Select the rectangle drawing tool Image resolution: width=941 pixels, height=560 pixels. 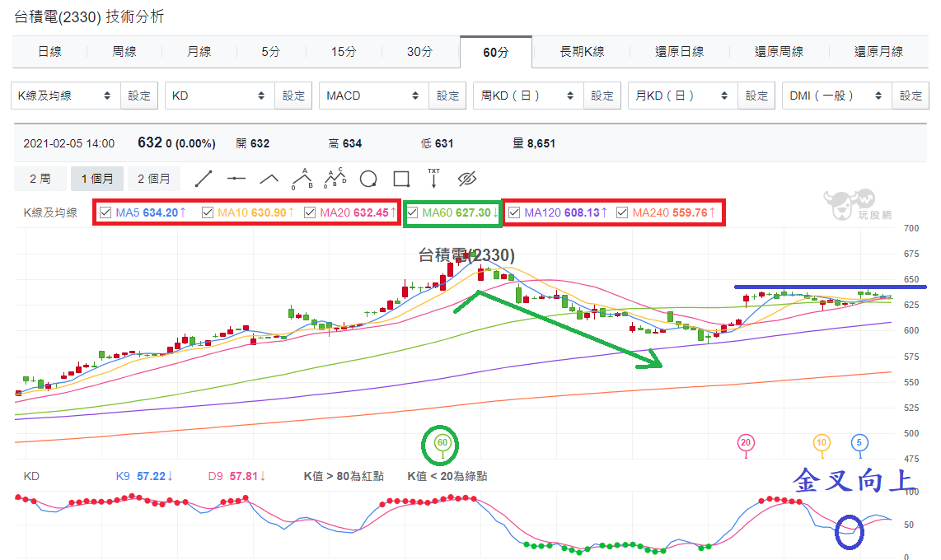click(401, 179)
